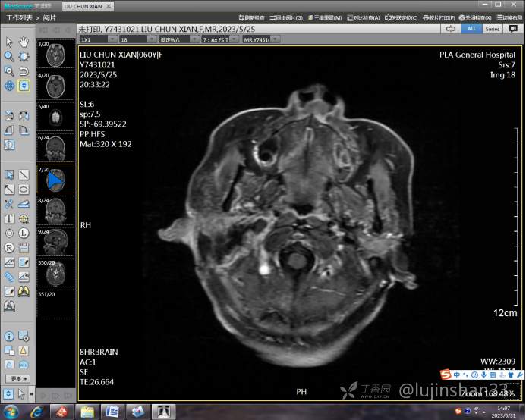Screen dimensions: 526x420
Task: Click the lungs preset icon
Action: tap(24, 291)
